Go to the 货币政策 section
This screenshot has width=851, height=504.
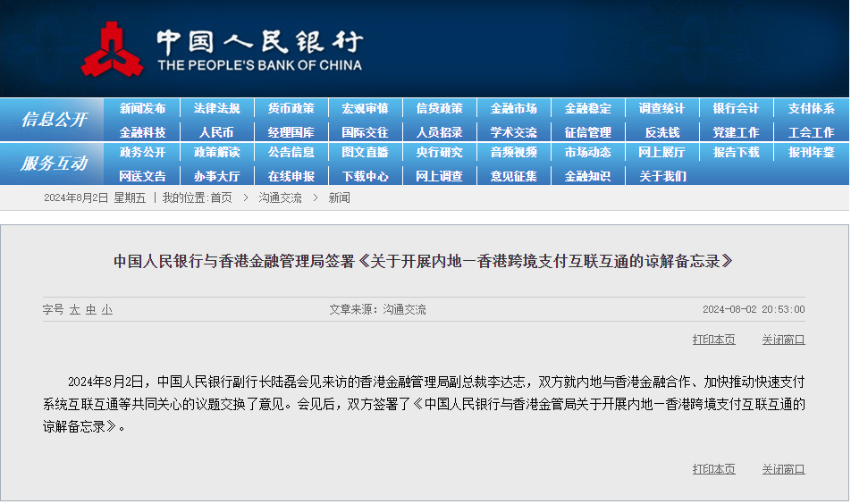291,109
